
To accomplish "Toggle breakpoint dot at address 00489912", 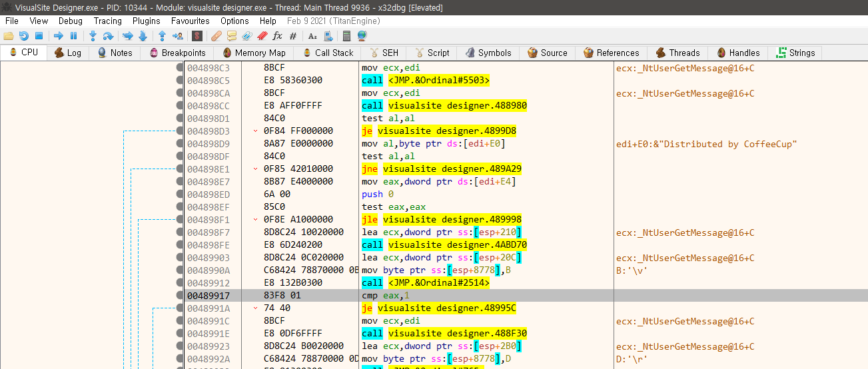I will click(x=180, y=283).
